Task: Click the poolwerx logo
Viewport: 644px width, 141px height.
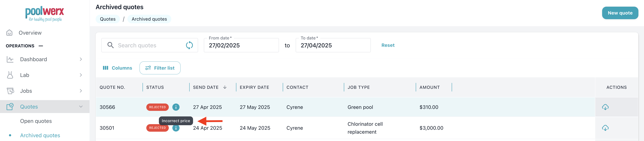Action: coord(45,14)
